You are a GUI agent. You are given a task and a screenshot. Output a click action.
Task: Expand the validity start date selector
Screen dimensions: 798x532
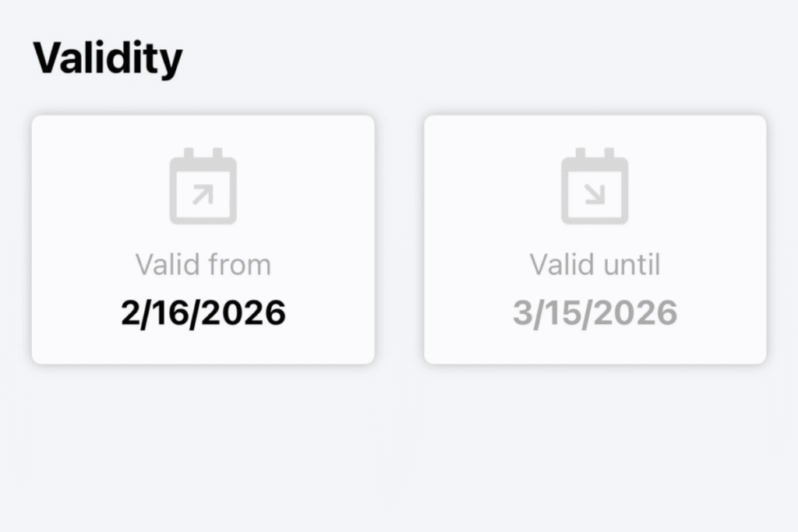[x=203, y=239]
